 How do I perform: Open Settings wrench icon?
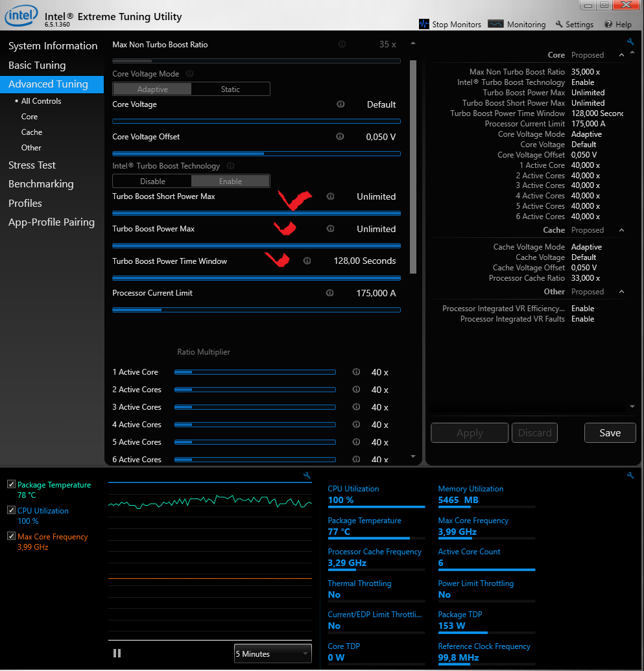pyautogui.click(x=559, y=24)
